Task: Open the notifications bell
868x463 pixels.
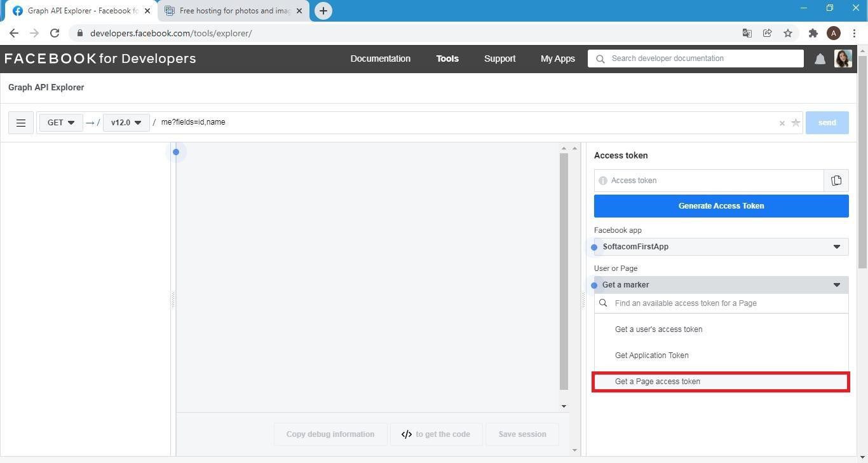Action: click(820, 59)
